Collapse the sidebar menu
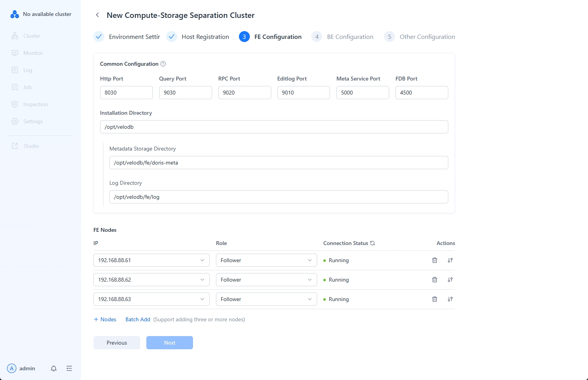The height and width of the screenshot is (380, 588). tap(69, 368)
